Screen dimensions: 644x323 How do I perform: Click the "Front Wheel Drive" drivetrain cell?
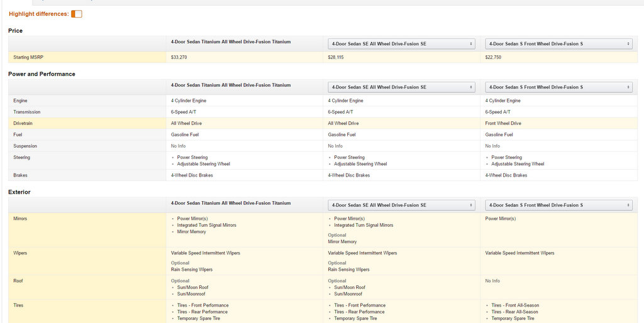(x=503, y=123)
